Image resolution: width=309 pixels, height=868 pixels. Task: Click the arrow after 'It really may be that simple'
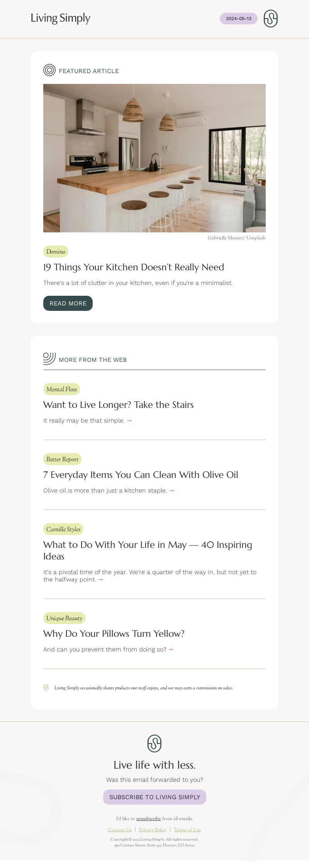point(129,421)
